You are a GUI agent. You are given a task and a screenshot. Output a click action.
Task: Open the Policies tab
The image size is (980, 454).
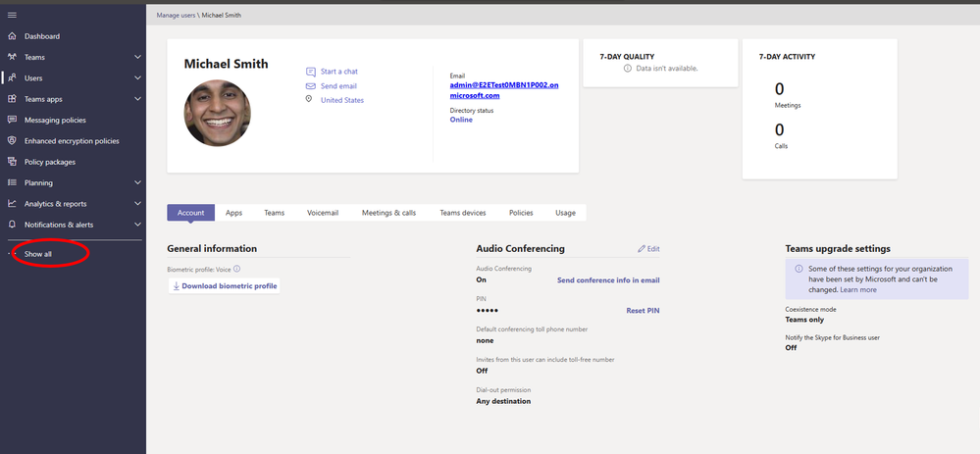click(521, 213)
